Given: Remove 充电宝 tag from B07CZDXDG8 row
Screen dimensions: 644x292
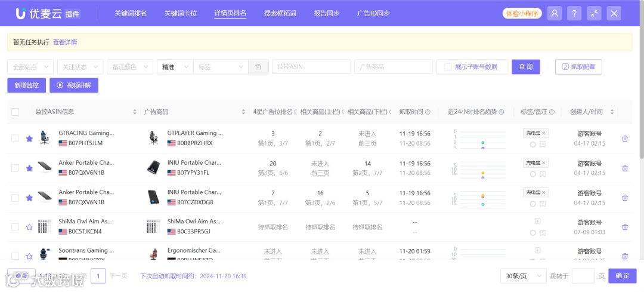Looking at the screenshot, I should [543, 192].
